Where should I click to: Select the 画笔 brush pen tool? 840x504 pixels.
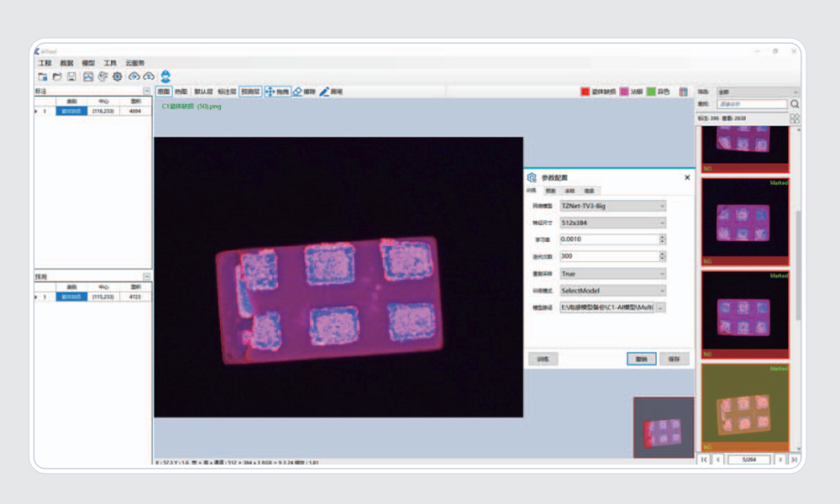pyautogui.click(x=331, y=92)
